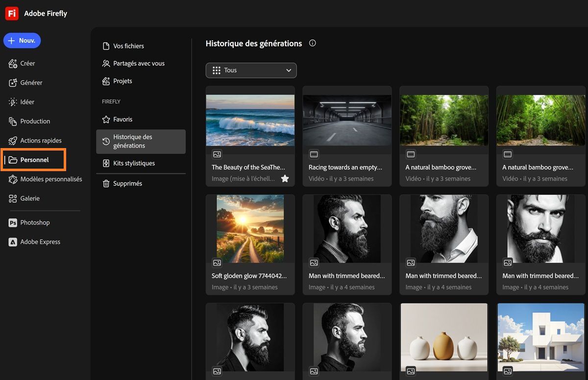
Task: Toggle favorite star on The Beauty of the Sea
Action: (285, 179)
